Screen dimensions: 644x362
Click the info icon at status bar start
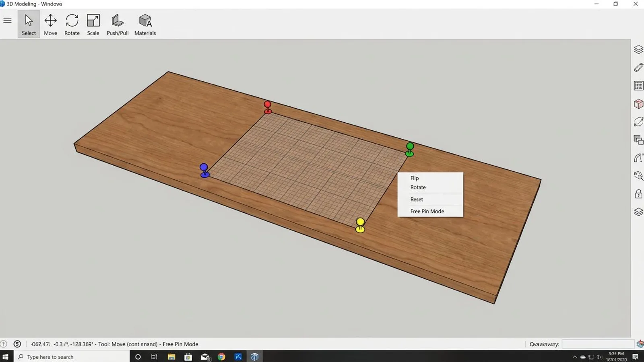3,344
